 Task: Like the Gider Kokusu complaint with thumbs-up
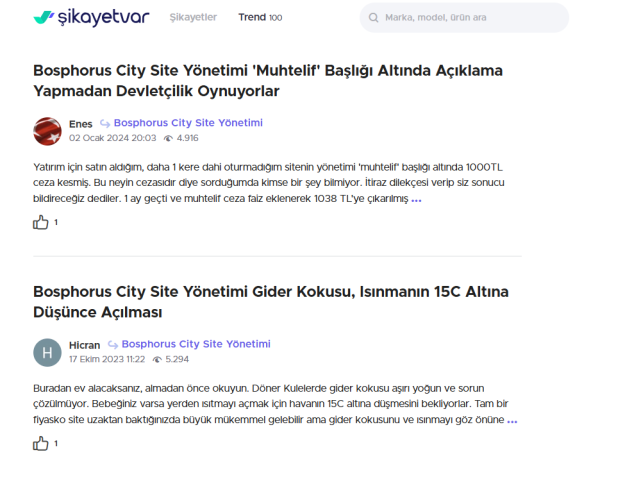click(x=41, y=443)
